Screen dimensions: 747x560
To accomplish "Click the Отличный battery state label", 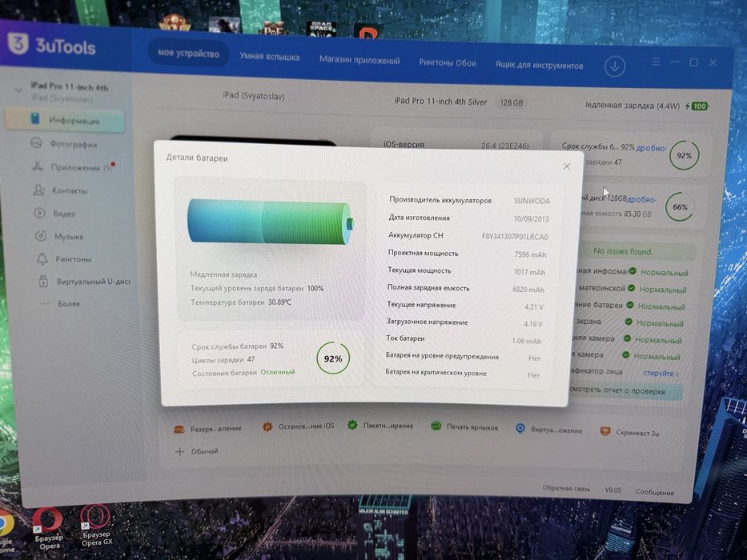I will [278, 372].
